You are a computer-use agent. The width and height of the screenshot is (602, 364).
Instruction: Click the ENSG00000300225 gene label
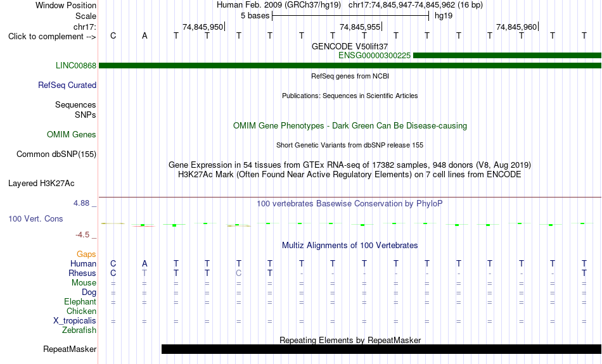[375, 56]
